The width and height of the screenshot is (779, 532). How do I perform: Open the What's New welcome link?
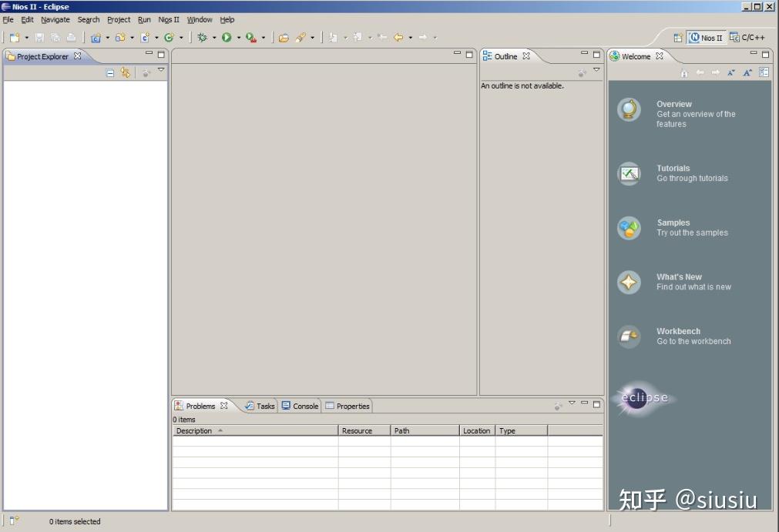point(674,282)
